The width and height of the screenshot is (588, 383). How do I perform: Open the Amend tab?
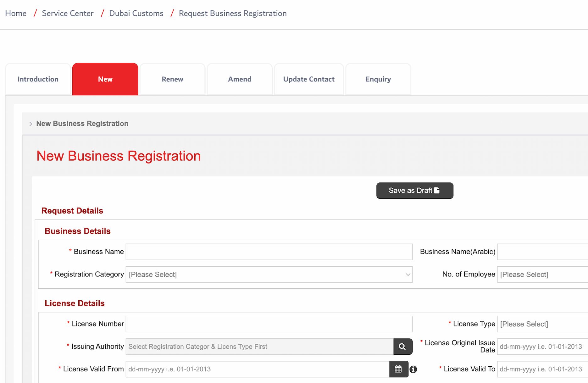pyautogui.click(x=240, y=79)
